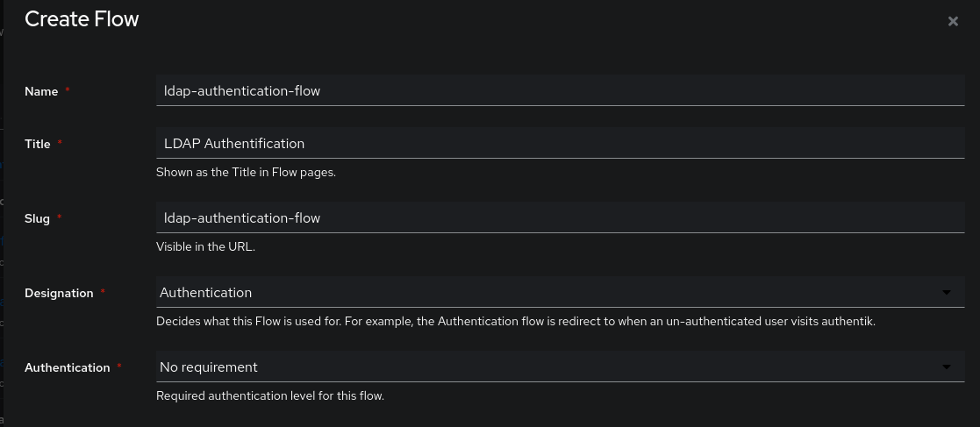The width and height of the screenshot is (980, 427).
Task: Click the Designation dropdown caret arrow
Action: (947, 293)
